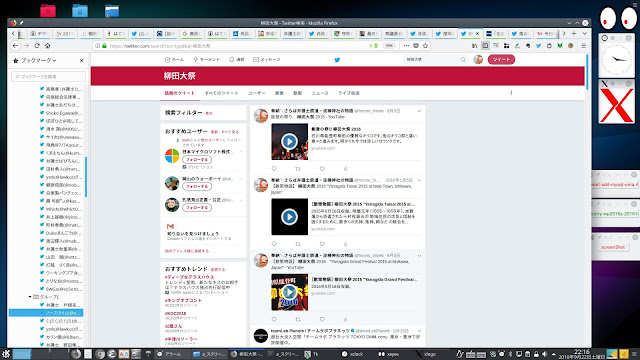The height and width of the screenshot is (360, 640).
Task: Retweet the 柳田大祭 2015 YouTube tweet
Action: pos(298,169)
